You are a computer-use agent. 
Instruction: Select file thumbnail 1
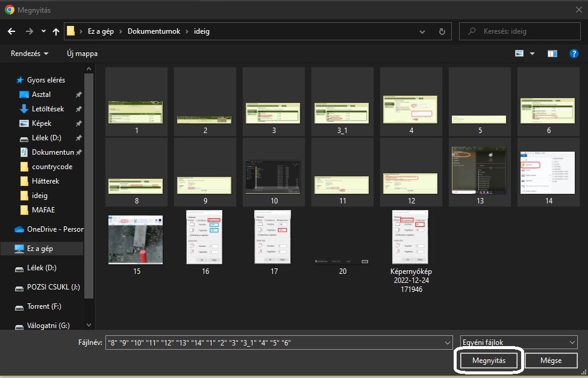136,102
